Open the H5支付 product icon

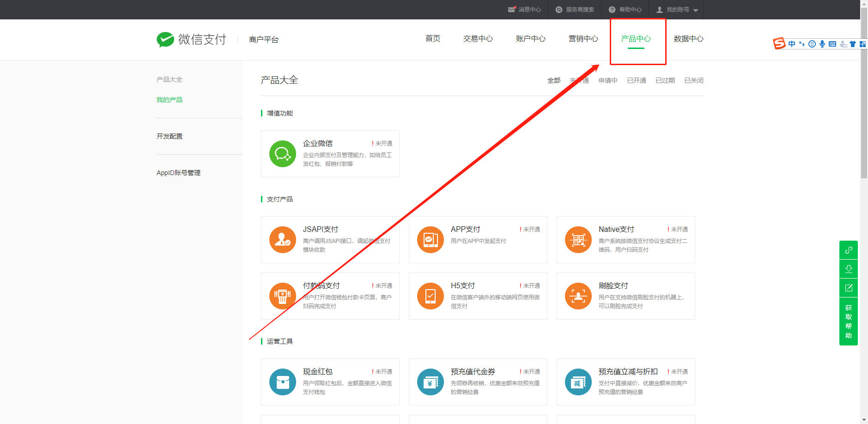point(430,296)
